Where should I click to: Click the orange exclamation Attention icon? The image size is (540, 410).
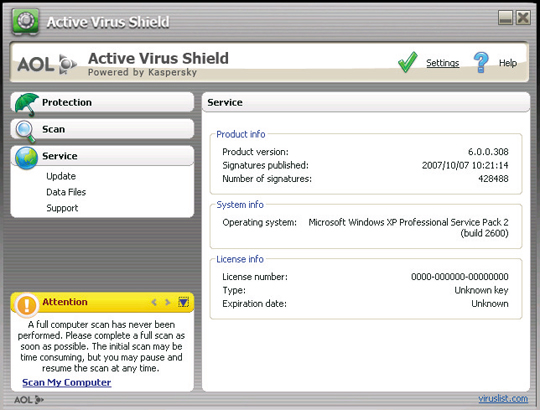click(27, 305)
